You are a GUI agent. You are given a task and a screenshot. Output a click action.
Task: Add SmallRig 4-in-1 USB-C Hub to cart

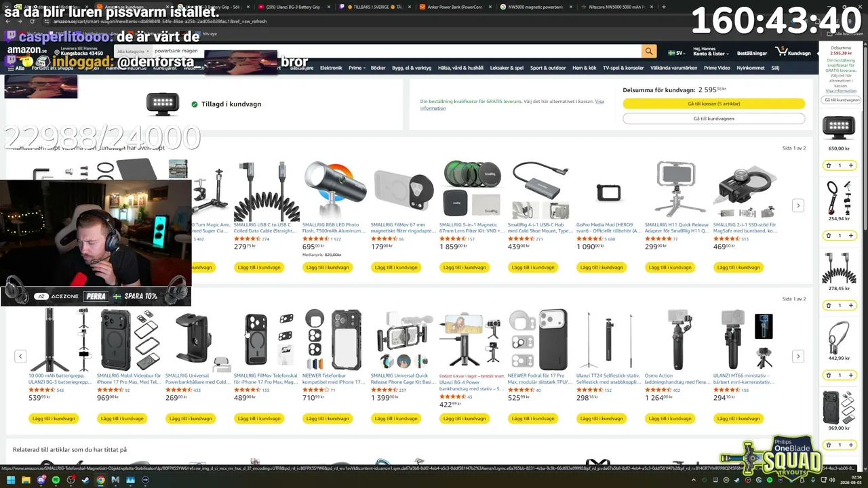coord(533,268)
